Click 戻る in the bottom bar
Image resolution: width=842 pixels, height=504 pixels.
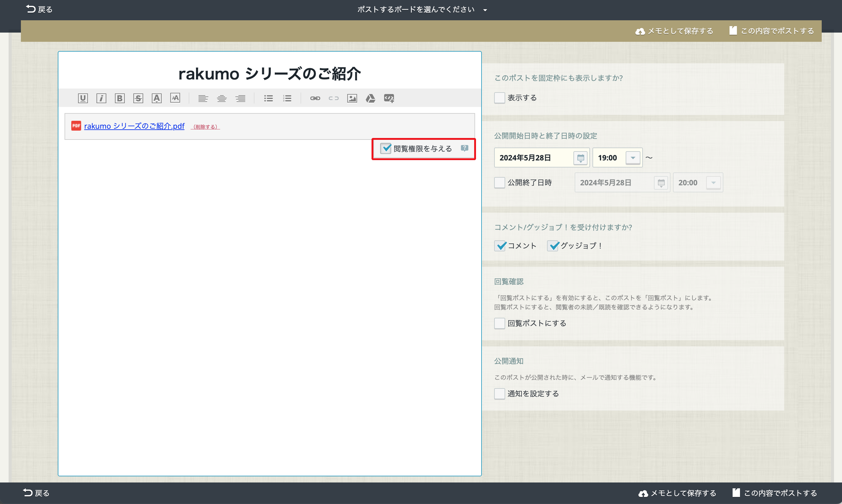pyautogui.click(x=36, y=493)
